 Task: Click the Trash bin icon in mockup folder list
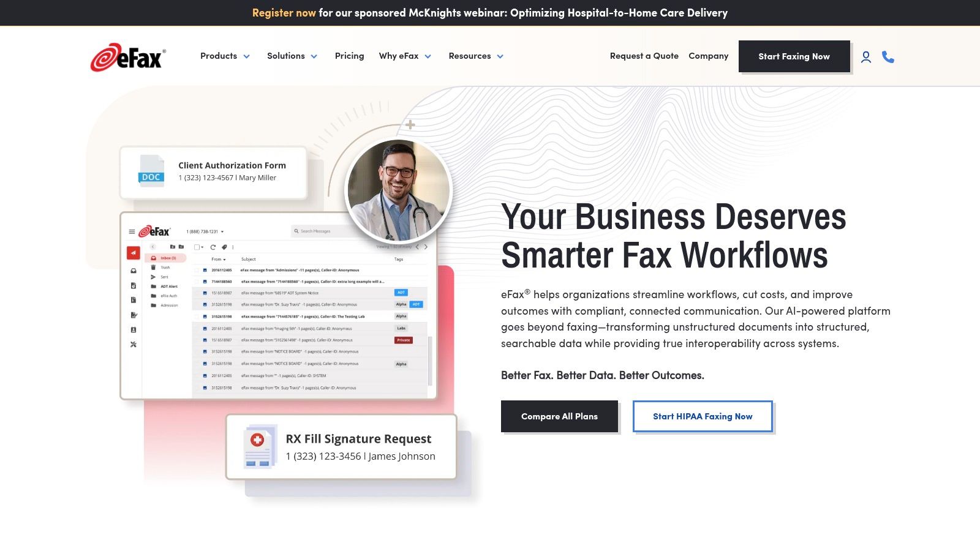[x=153, y=268]
